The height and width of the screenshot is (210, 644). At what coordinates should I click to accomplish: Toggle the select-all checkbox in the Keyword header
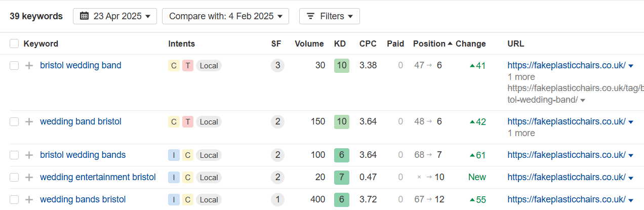[x=14, y=44]
